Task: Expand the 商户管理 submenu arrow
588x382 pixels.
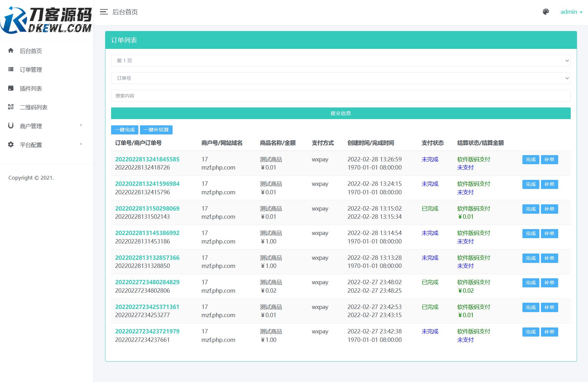Action: click(x=81, y=125)
